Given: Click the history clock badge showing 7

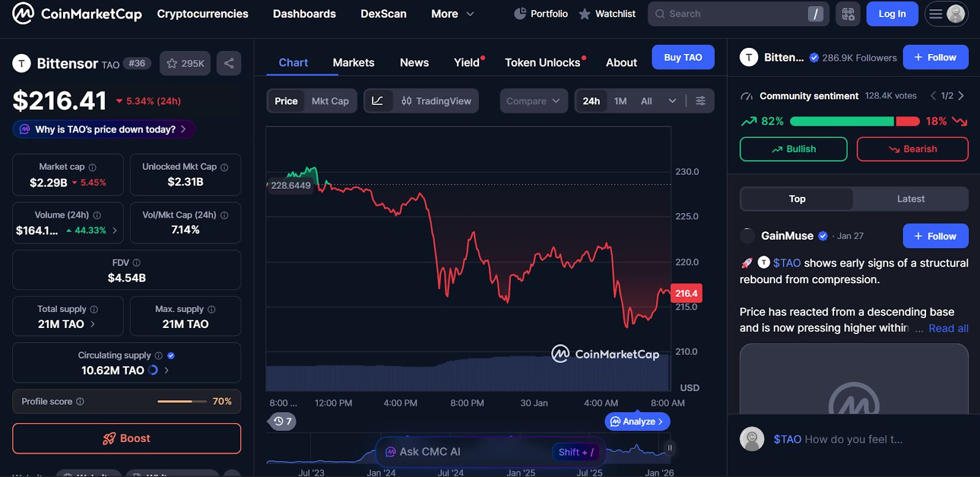Looking at the screenshot, I should [x=283, y=421].
